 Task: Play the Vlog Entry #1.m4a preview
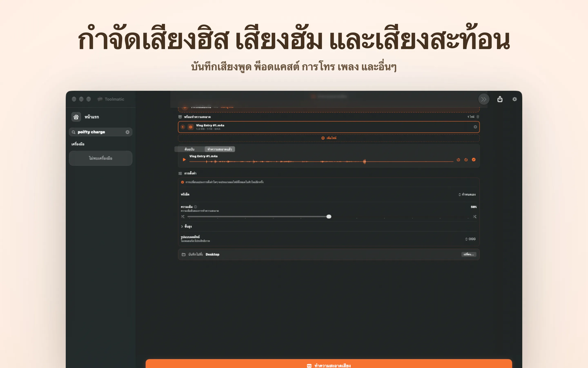pyautogui.click(x=184, y=160)
